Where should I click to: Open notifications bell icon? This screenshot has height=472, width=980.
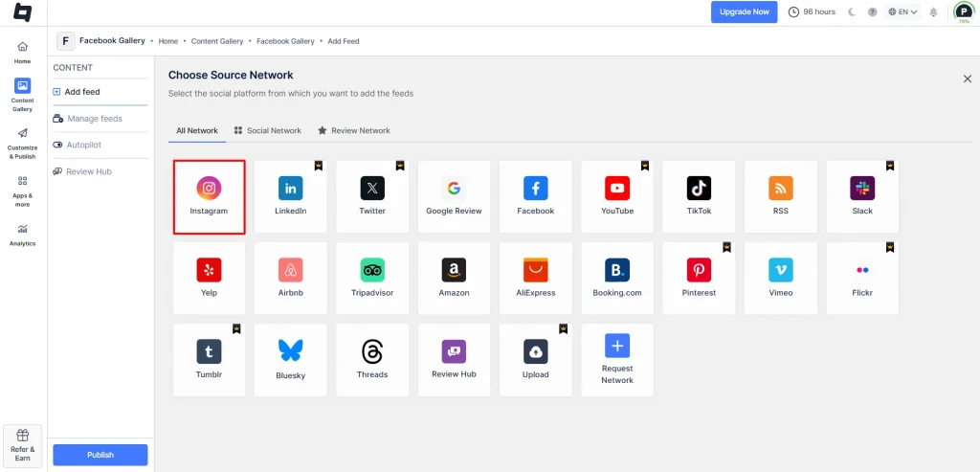tap(933, 12)
